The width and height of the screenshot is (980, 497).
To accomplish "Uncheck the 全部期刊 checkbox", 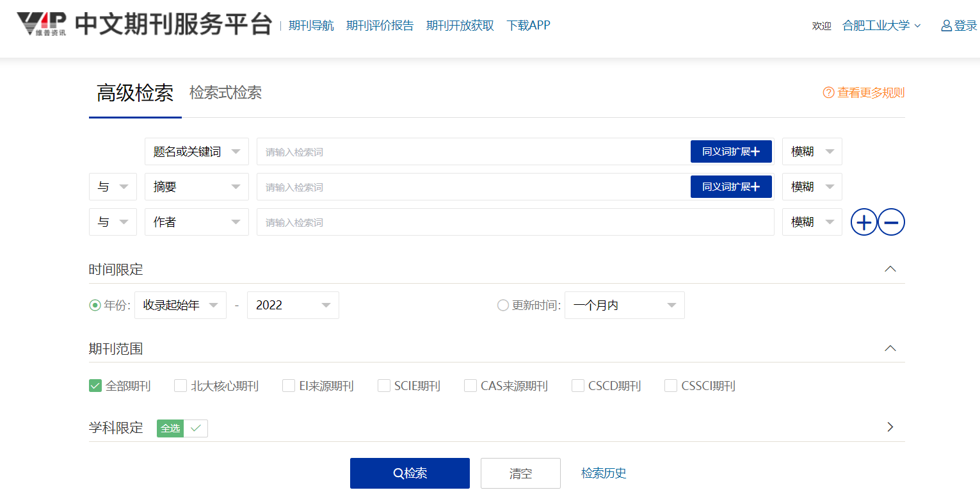I will (x=95, y=386).
